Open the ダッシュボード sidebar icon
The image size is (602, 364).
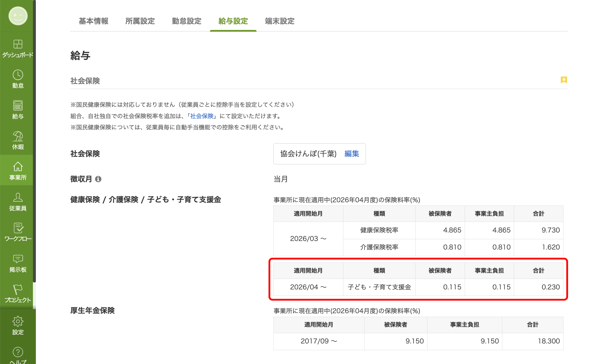tap(18, 44)
